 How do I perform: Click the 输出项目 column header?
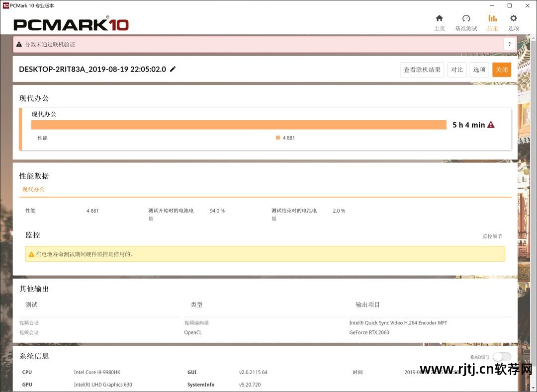coord(367,305)
